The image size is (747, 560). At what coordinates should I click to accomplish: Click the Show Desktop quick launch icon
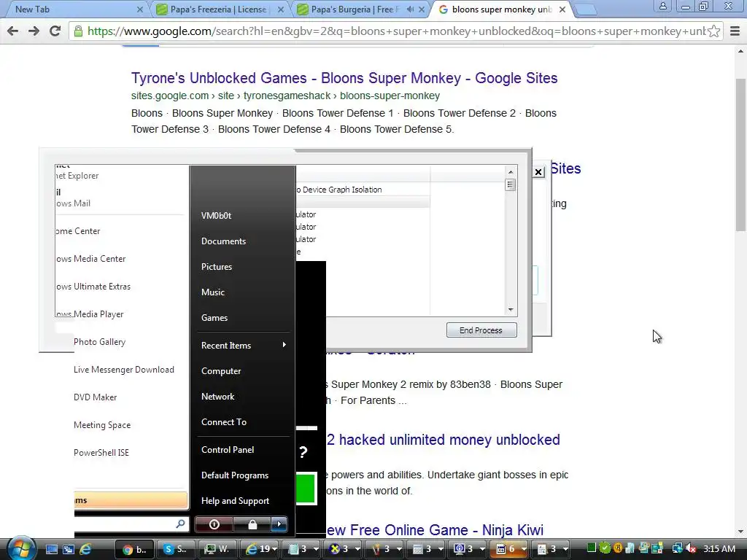tap(52, 549)
